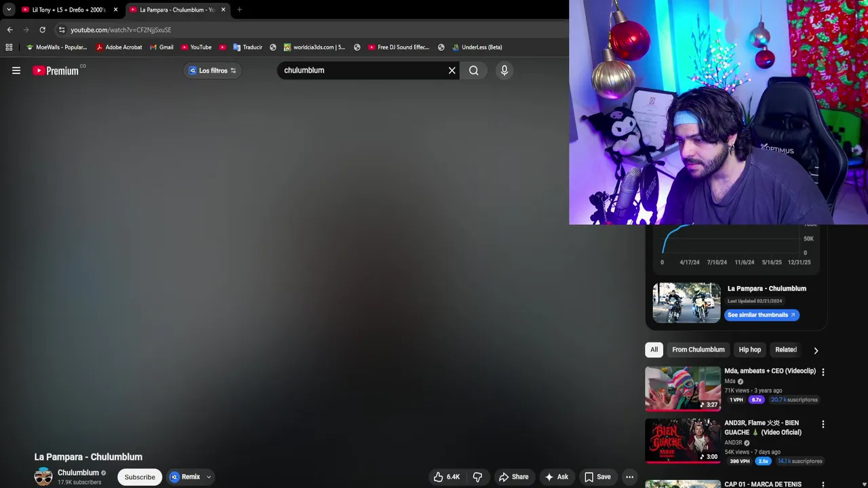Image resolution: width=868 pixels, height=488 pixels.
Task: Go back with browser back arrow
Action: [9, 30]
